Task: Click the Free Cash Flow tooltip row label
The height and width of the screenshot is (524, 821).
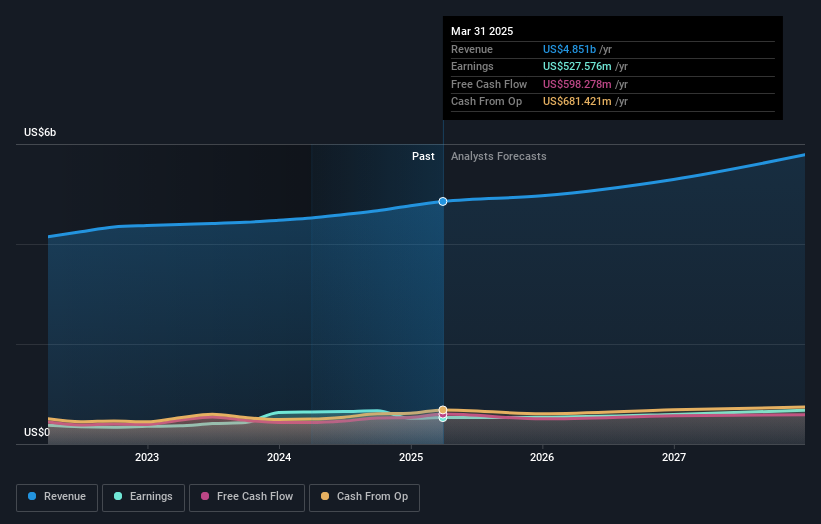Action: point(489,84)
